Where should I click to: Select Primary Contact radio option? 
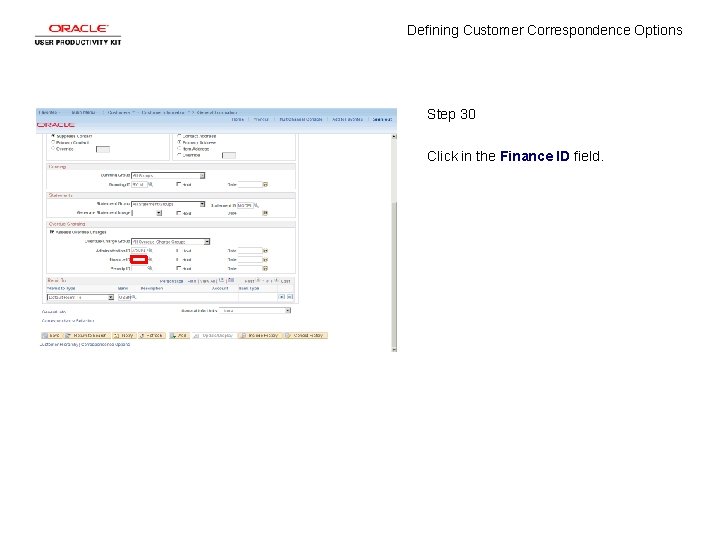coord(53,142)
